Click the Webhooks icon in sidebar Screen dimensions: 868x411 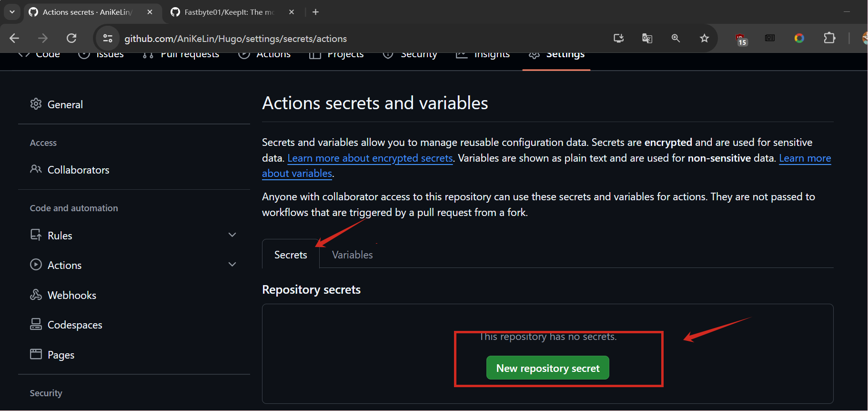click(36, 295)
